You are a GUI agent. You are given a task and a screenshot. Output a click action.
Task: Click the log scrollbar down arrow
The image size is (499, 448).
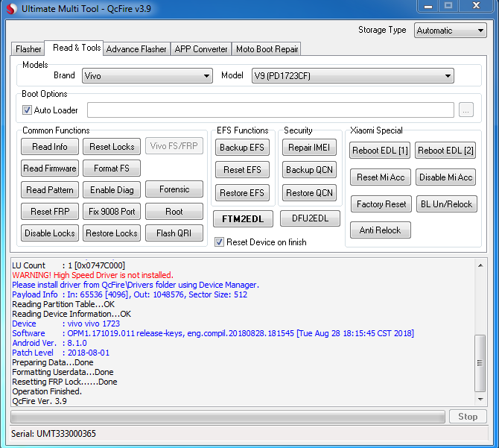tap(480, 399)
